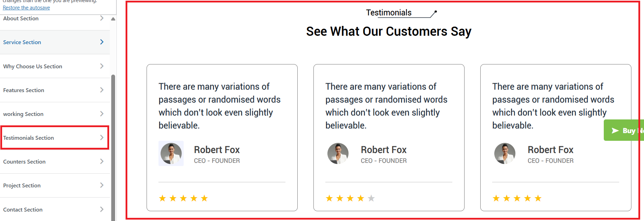Open the Counters Section panel
The width and height of the screenshot is (644, 221).
pos(24,161)
